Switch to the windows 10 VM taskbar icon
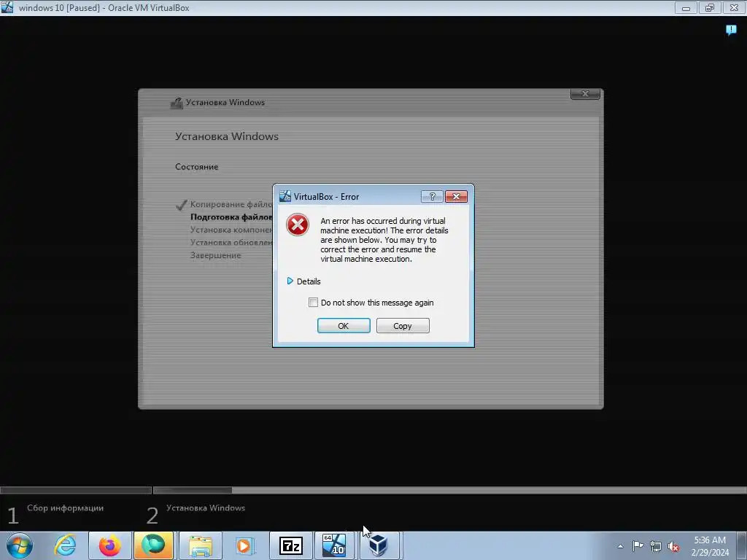This screenshot has height=560, width=747. tap(334, 545)
